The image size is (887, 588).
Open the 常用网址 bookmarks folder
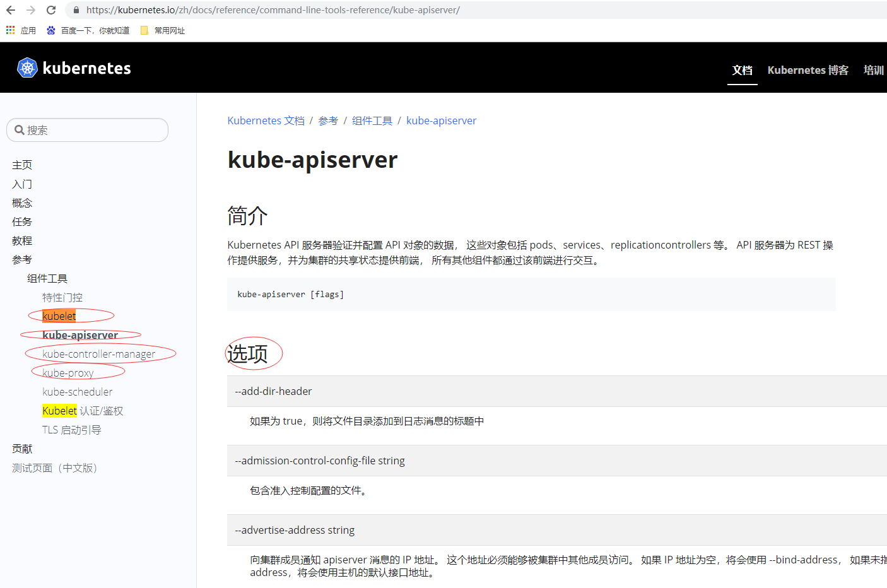tap(163, 30)
